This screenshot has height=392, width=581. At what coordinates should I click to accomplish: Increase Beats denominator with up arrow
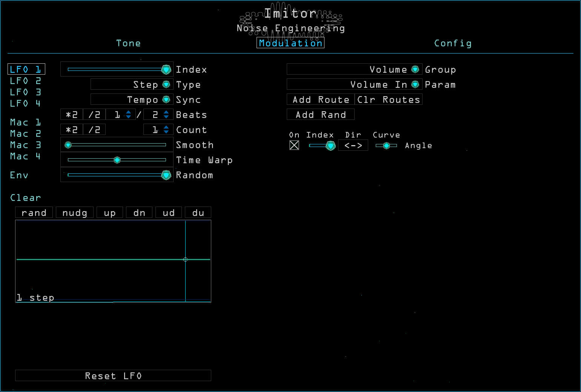coord(166,112)
